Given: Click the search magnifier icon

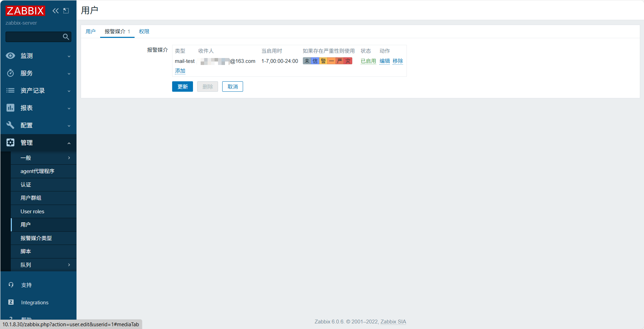Looking at the screenshot, I should pos(66,37).
